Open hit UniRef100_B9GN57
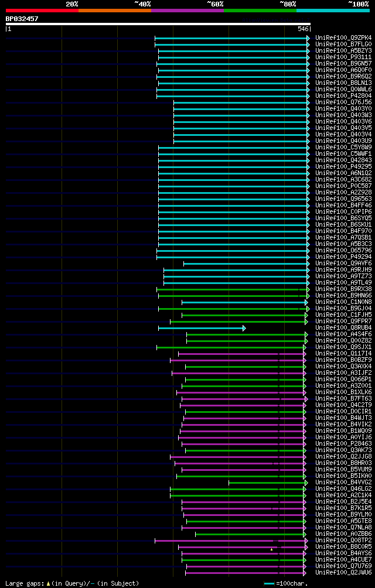 coord(343,64)
